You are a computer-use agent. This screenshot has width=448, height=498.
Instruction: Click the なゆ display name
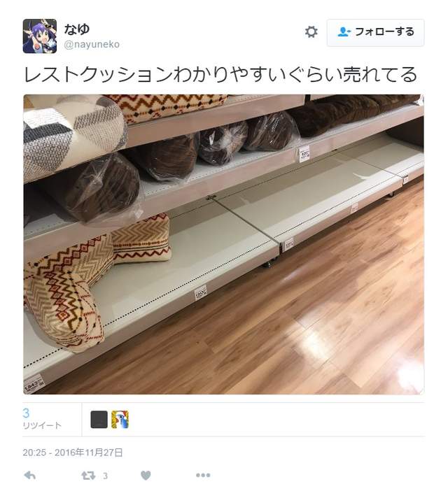coord(76,29)
